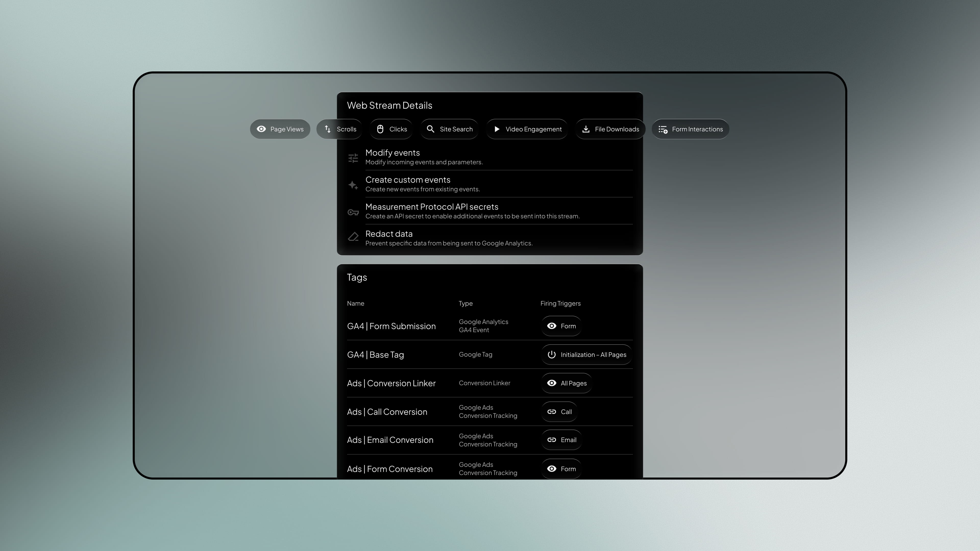Open Modify events settings
Screen dimensions: 980x551
[x=393, y=153]
